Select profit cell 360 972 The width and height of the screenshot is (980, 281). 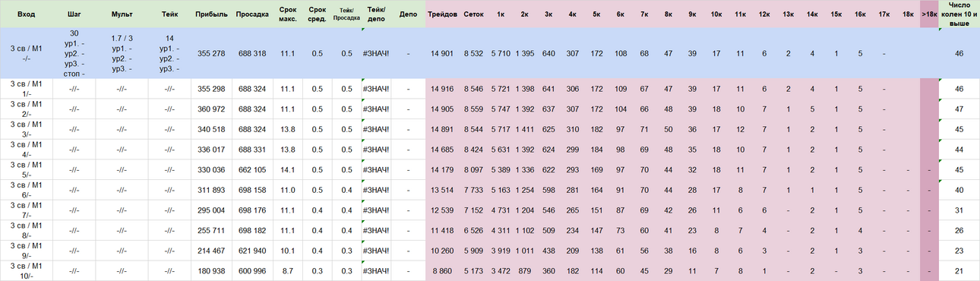click(210, 109)
